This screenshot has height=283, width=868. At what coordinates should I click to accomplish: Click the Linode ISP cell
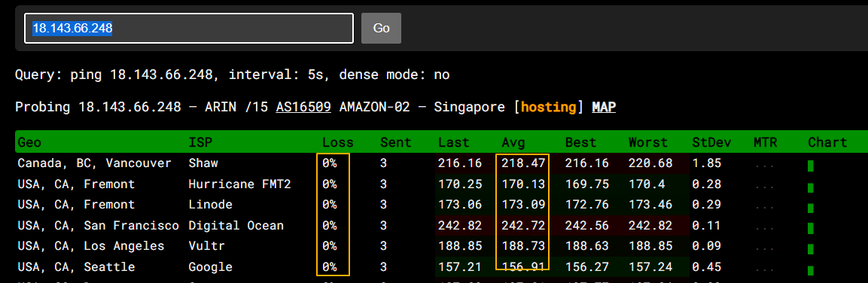[x=210, y=205]
